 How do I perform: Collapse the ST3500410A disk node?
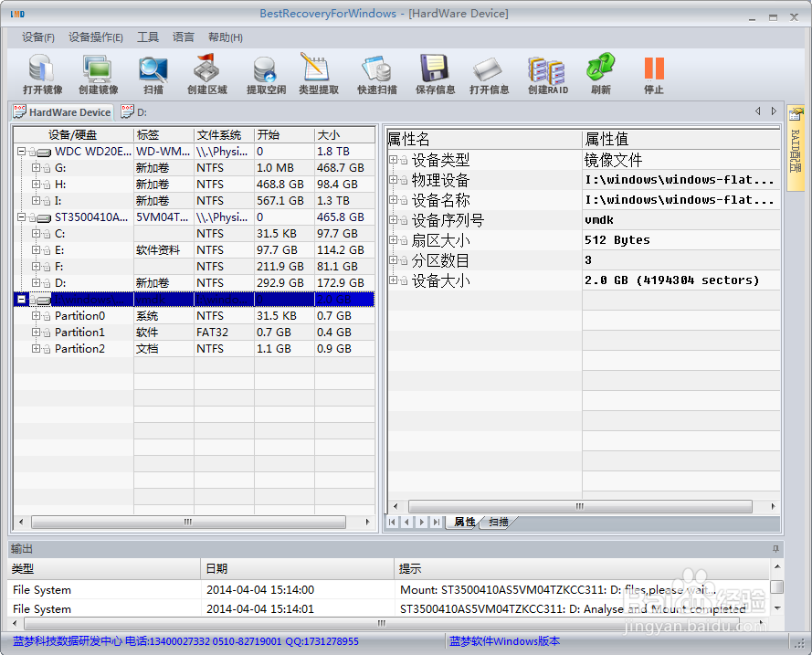pyautogui.click(x=21, y=217)
